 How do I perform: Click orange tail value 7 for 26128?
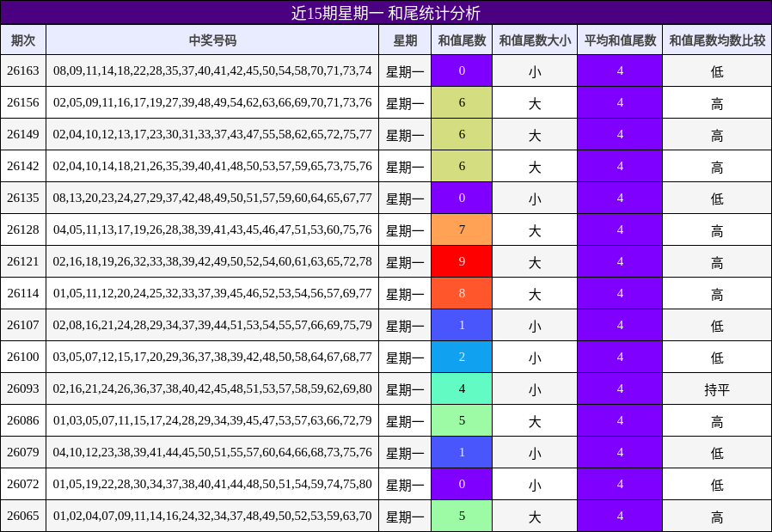pos(462,229)
